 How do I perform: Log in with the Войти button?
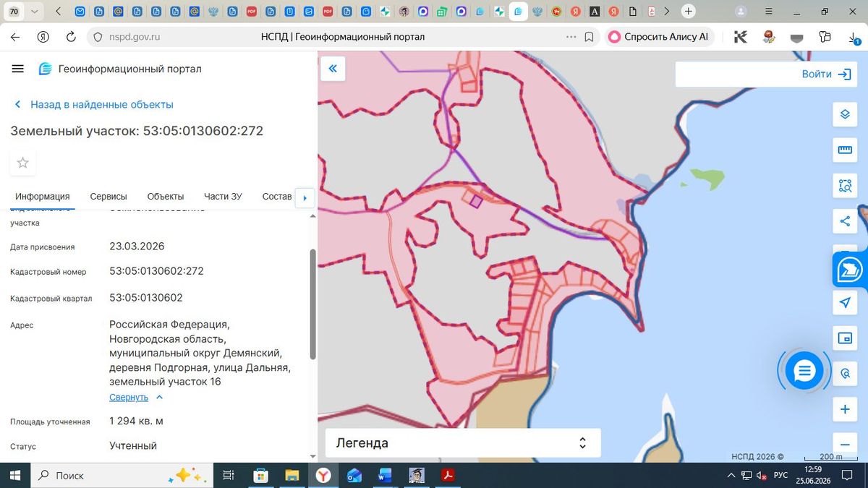tap(825, 74)
